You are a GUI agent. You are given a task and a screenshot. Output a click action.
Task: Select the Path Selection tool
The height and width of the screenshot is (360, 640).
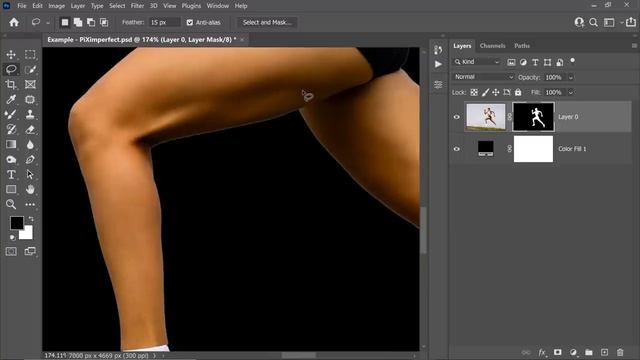tap(30, 174)
